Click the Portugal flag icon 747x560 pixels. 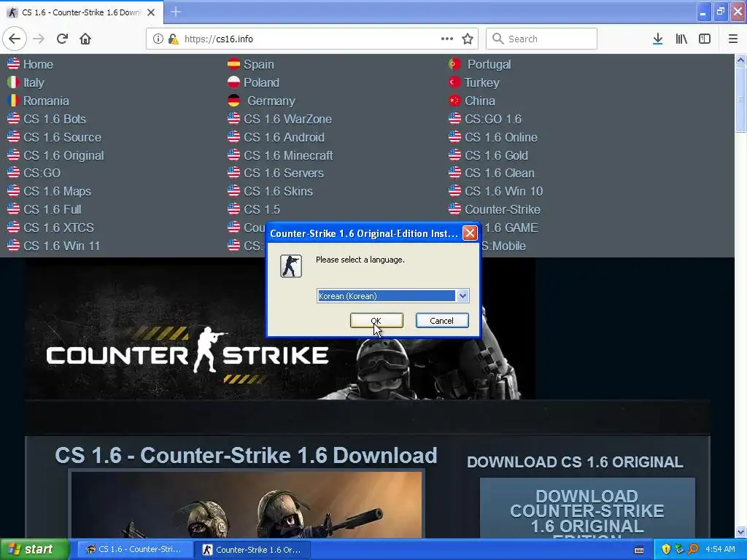pyautogui.click(x=454, y=64)
